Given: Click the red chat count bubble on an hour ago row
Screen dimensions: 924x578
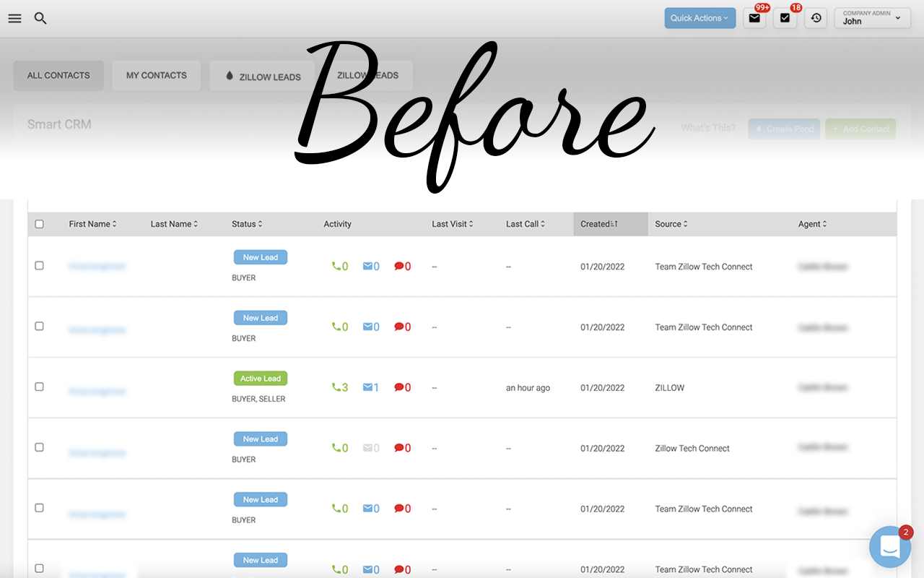Looking at the screenshot, I should (x=404, y=387).
